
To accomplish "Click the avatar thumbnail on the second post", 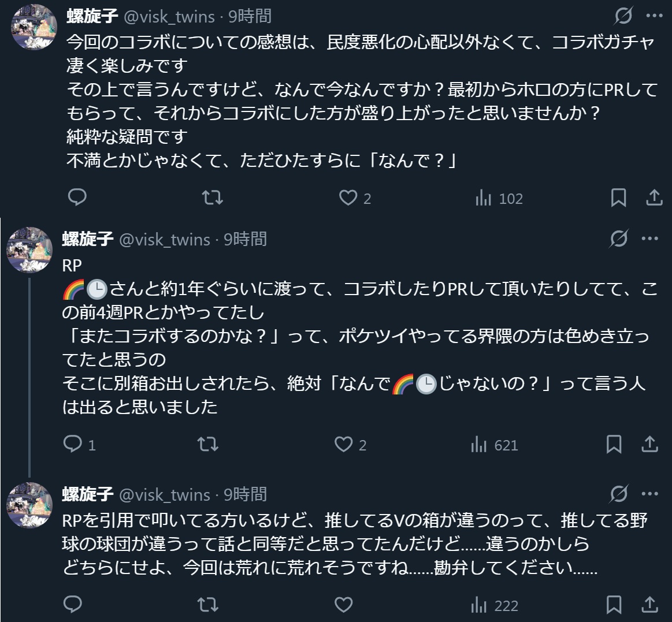I will point(29,249).
